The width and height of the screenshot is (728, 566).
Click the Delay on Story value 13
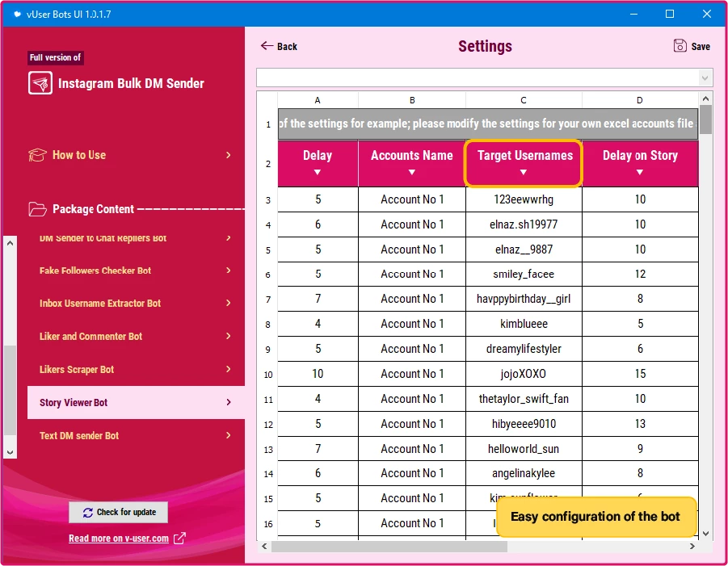pos(640,424)
